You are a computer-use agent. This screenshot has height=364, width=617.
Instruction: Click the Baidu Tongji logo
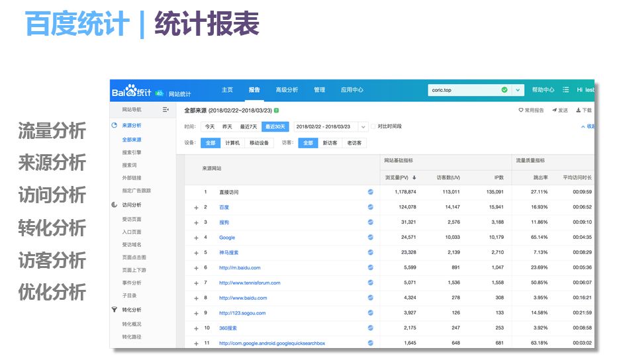[132, 91]
